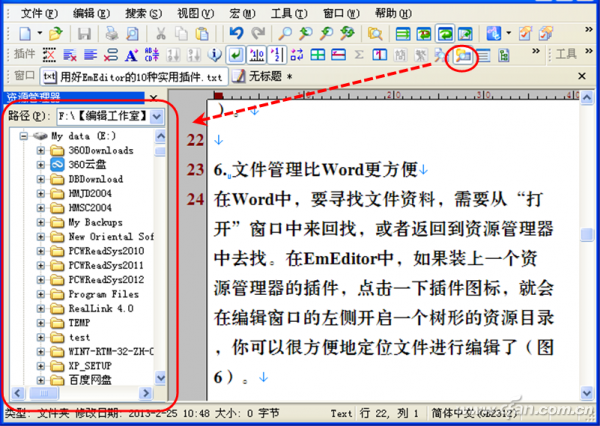Viewport: 600px width, 426px height.
Task: Paste with the clipboard icon
Action: tap(202, 34)
